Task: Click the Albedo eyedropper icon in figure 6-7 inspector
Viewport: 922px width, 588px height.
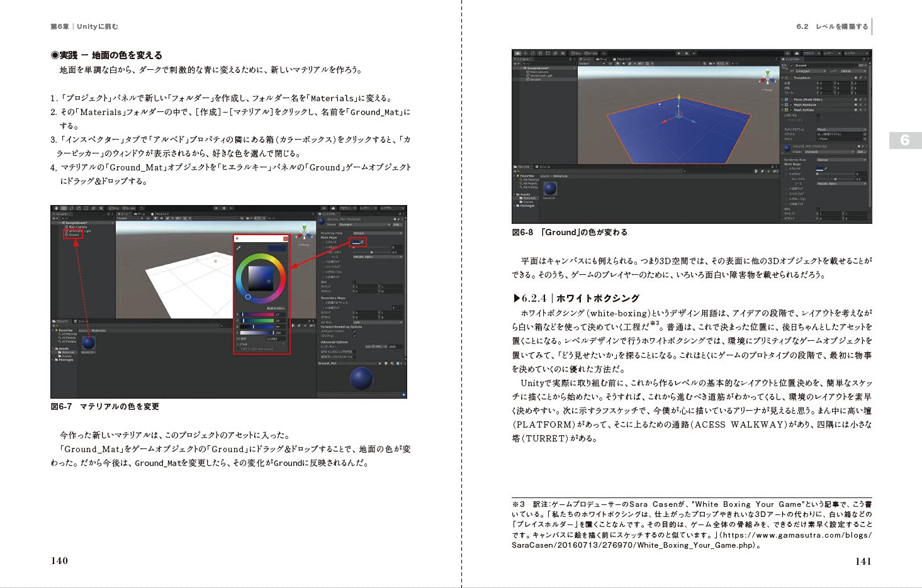Action: [362, 242]
